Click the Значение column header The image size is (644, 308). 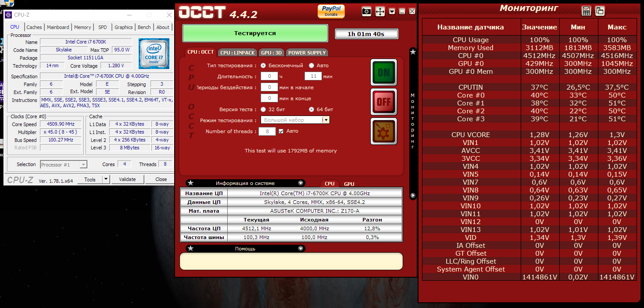540,27
